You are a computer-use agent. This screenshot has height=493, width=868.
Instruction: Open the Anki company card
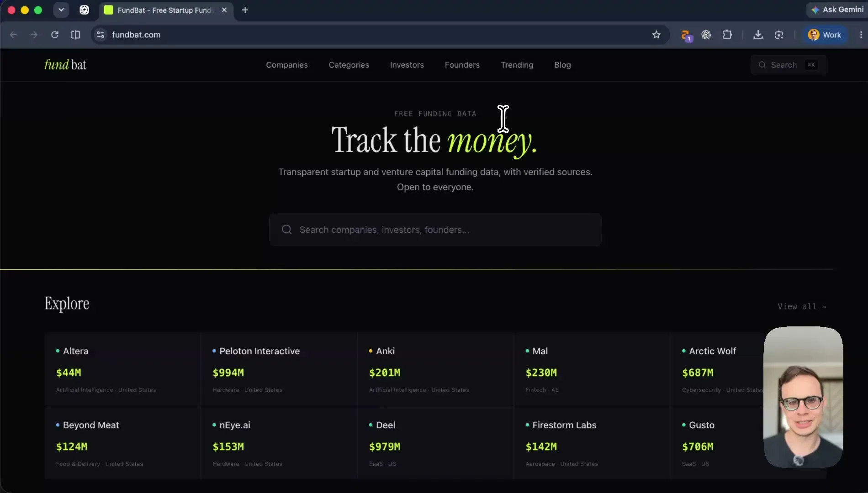pos(435,369)
